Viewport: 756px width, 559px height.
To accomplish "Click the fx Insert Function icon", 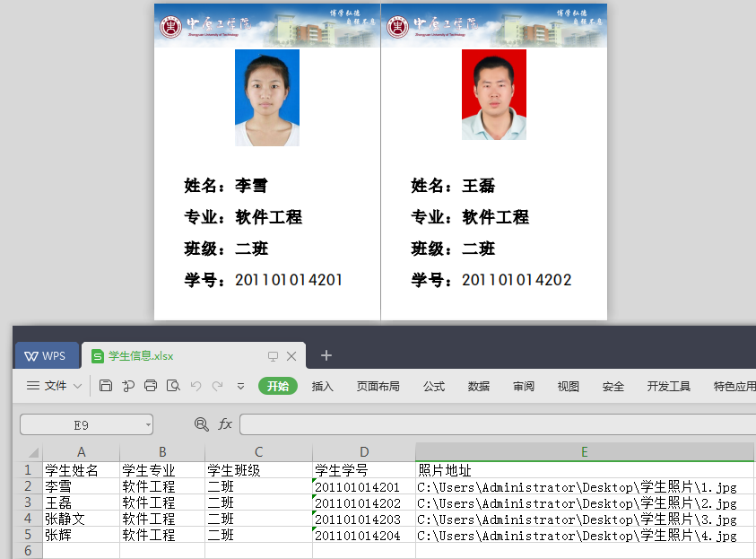I will point(224,424).
